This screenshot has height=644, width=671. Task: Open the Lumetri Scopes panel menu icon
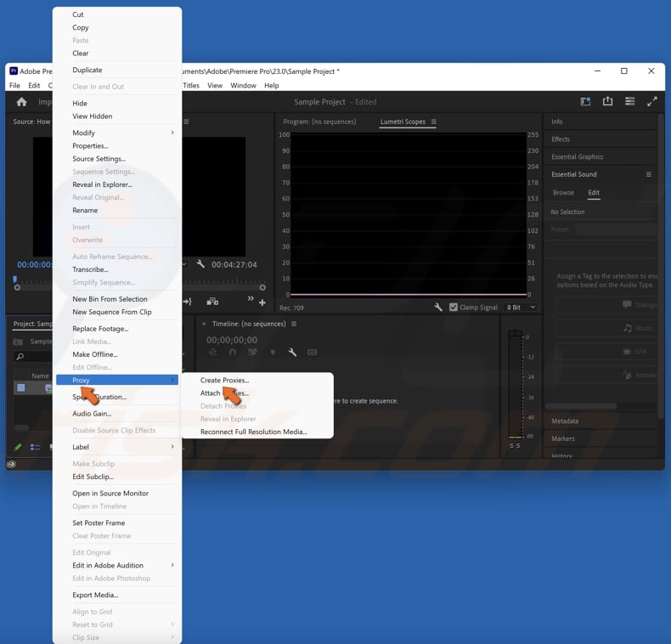(433, 121)
